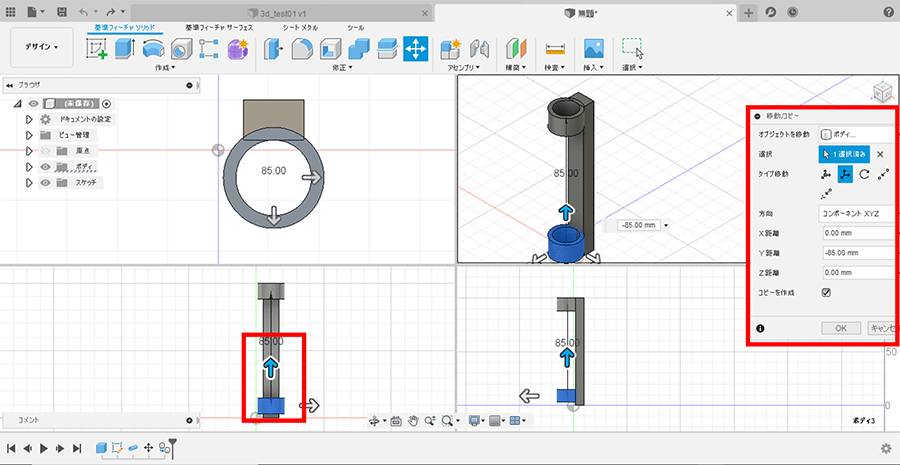The image size is (900, 465).
Task: Select the Extrude tool in toolbar
Action: click(125, 49)
